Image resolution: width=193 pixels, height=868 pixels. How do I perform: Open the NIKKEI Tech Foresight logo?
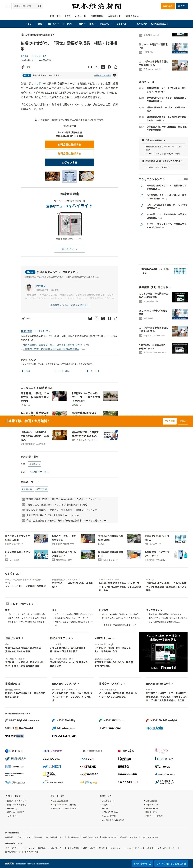coord(161,720)
